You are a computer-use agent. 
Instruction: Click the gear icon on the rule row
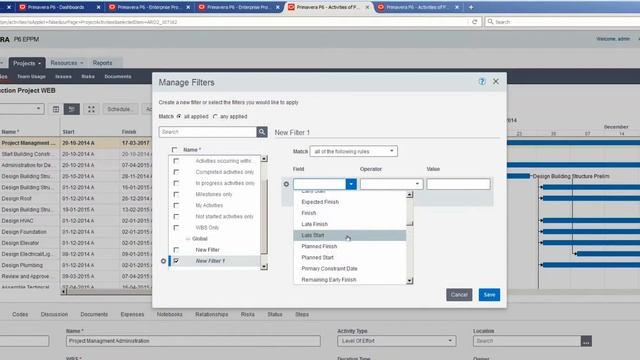(x=286, y=184)
